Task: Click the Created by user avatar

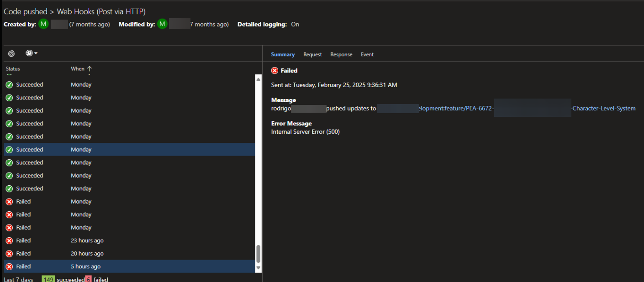Action: click(x=43, y=24)
